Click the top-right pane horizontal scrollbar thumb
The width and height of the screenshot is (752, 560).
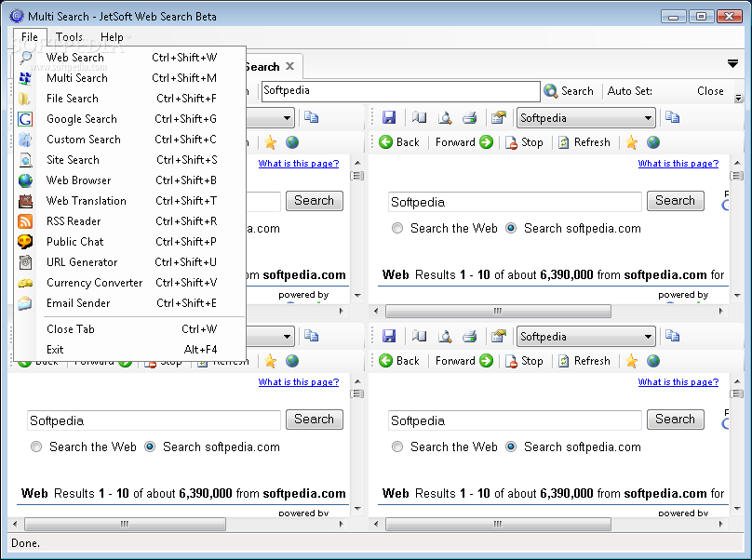point(498,312)
